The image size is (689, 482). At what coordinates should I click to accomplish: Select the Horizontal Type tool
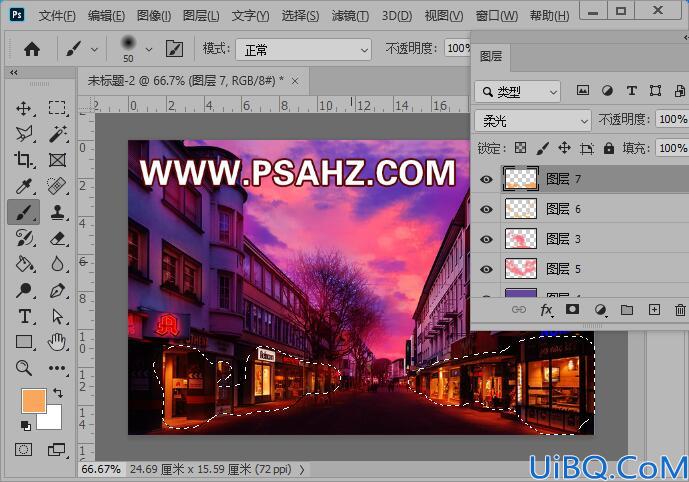[x=25, y=316]
